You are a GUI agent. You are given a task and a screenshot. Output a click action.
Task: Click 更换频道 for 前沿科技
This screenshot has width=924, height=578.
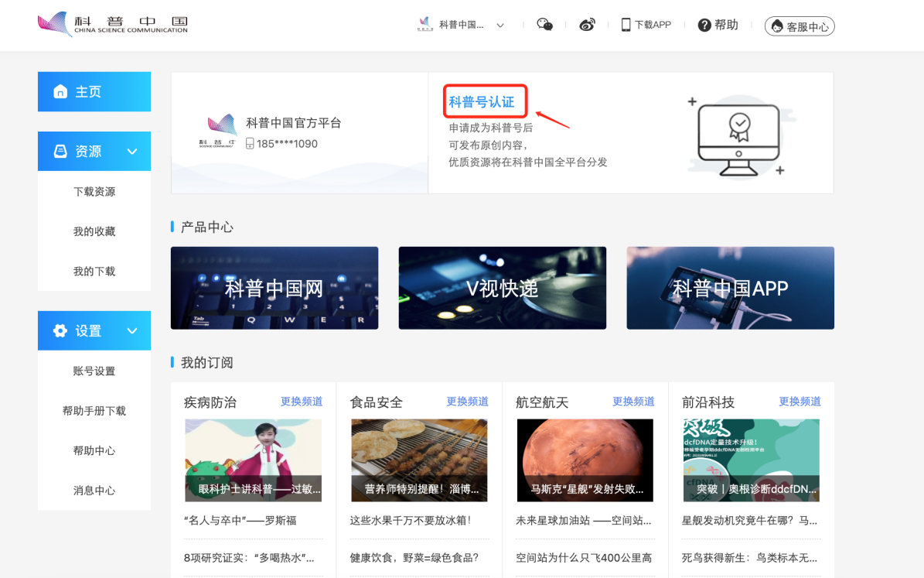(x=800, y=401)
